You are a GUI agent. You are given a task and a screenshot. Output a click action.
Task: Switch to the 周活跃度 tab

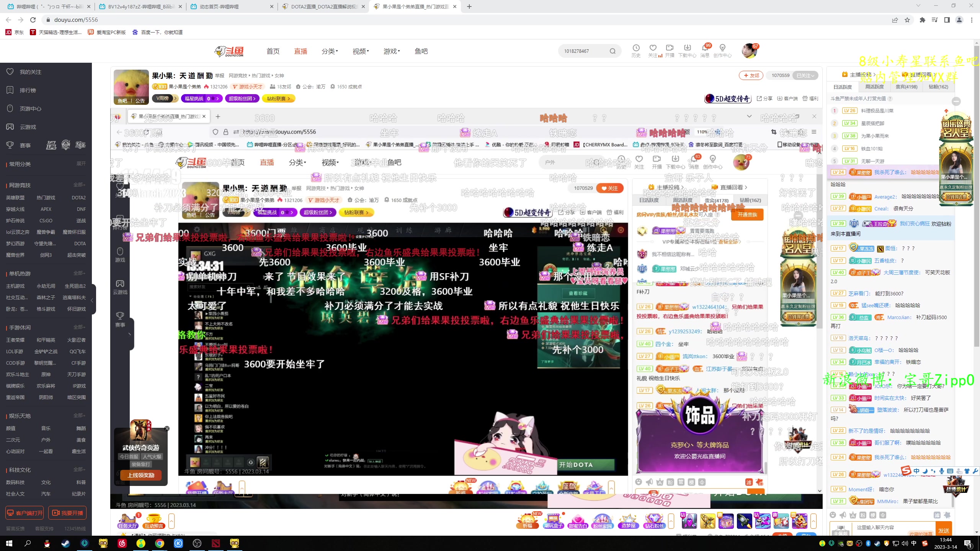click(x=875, y=87)
